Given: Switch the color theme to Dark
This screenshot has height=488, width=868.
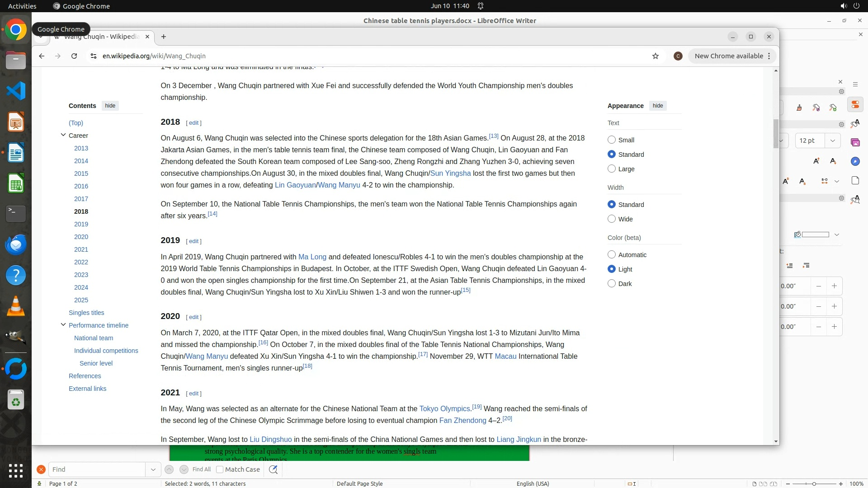Looking at the screenshot, I should click(612, 284).
